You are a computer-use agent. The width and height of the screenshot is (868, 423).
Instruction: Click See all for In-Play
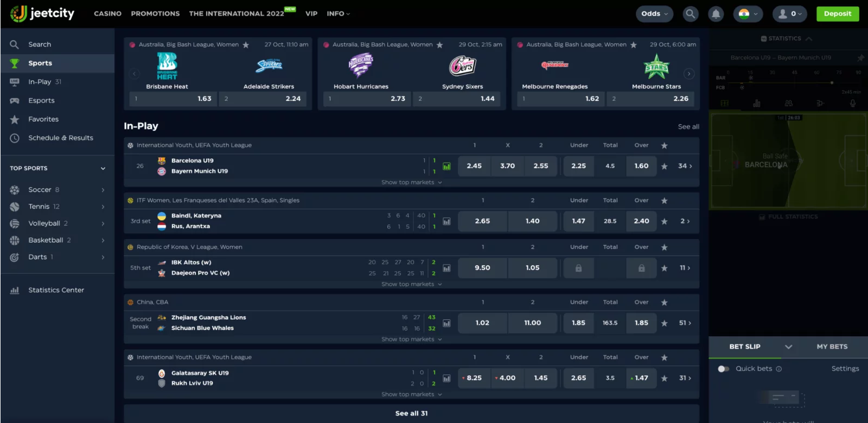(688, 127)
